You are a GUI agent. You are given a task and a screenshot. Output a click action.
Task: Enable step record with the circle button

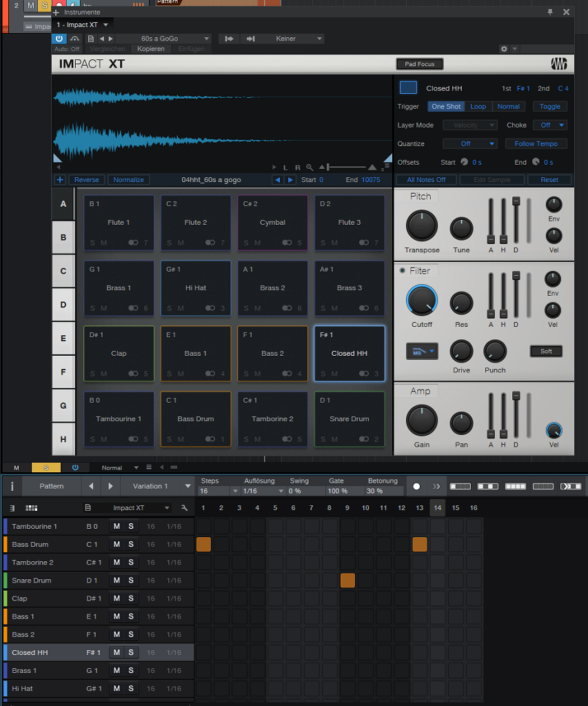point(416,486)
